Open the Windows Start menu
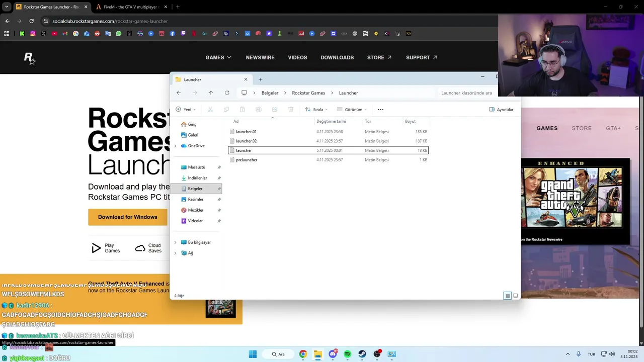Viewport: 644px width, 362px height. click(x=253, y=354)
